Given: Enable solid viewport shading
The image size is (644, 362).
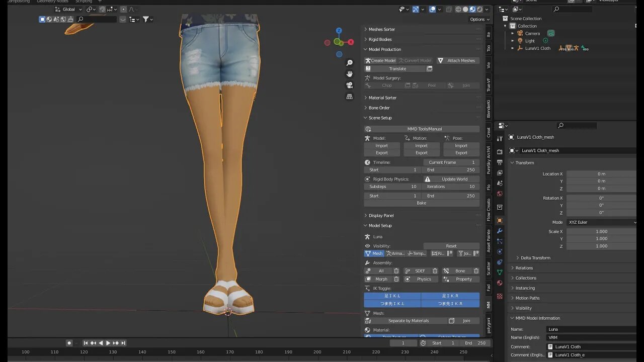Looking at the screenshot, I should pyautogui.click(x=465, y=9).
